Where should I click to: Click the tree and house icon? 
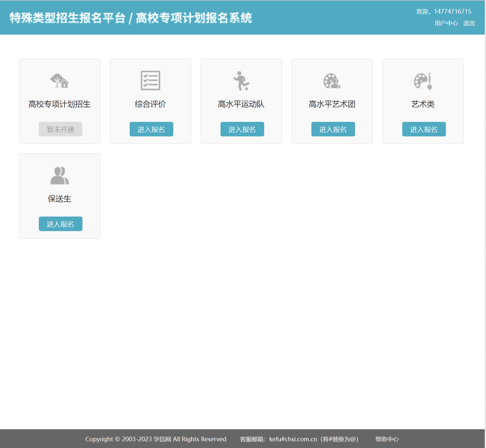click(x=59, y=80)
